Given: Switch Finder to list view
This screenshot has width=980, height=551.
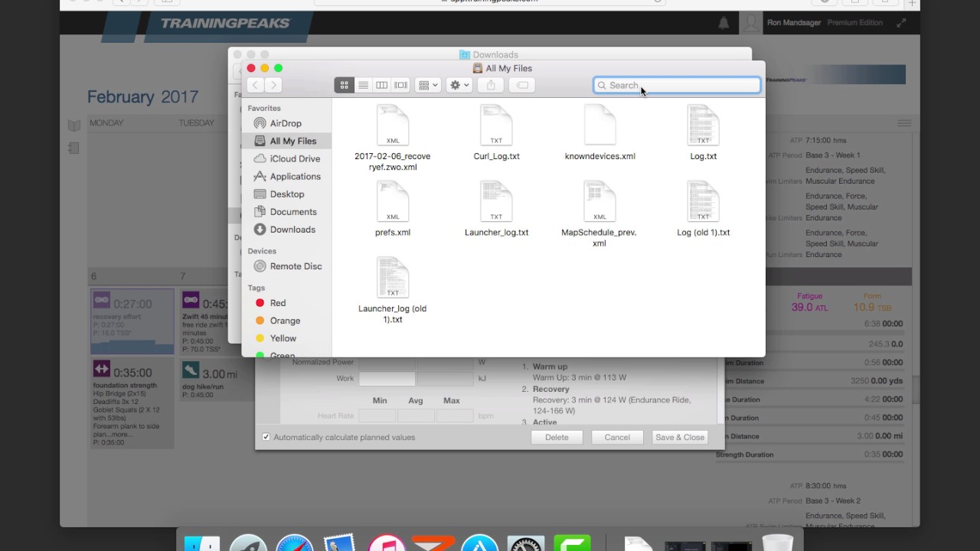Looking at the screenshot, I should (x=363, y=85).
